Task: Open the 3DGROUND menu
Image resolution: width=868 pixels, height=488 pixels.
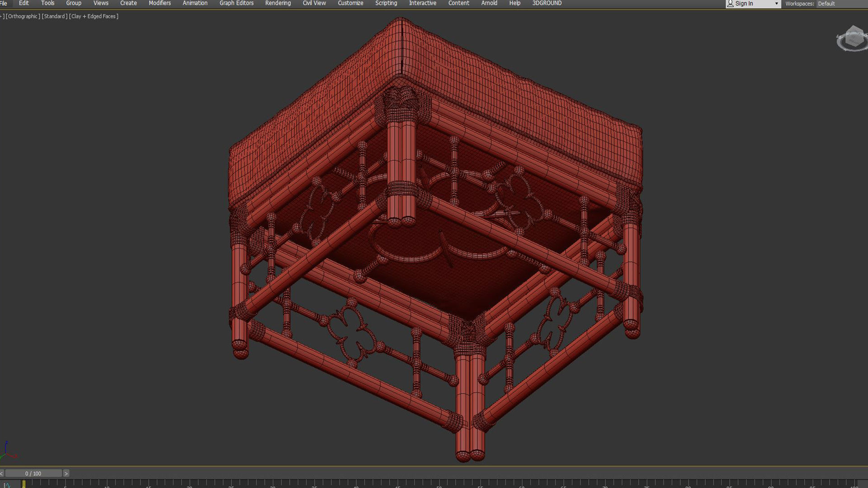Action: coord(547,3)
